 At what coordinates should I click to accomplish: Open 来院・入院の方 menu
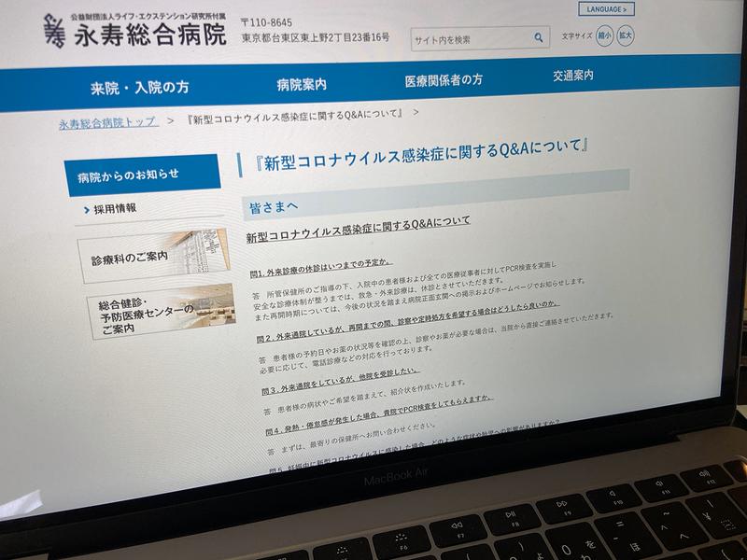point(139,88)
